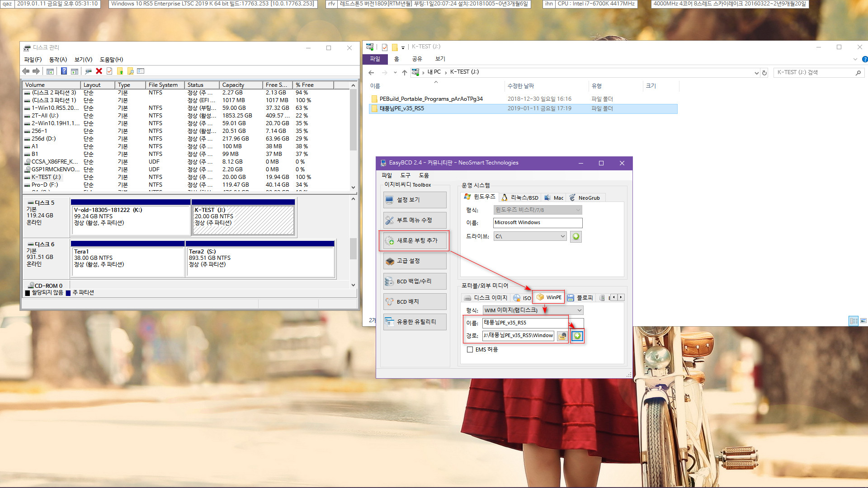
Task: Click large icons view icon at Explorer bottom right
Action: click(x=863, y=320)
